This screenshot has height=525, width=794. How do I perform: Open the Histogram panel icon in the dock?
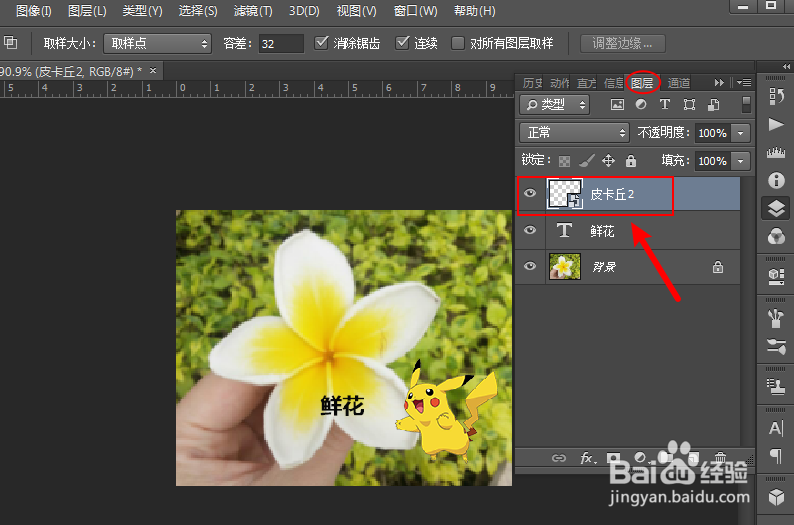(x=776, y=152)
